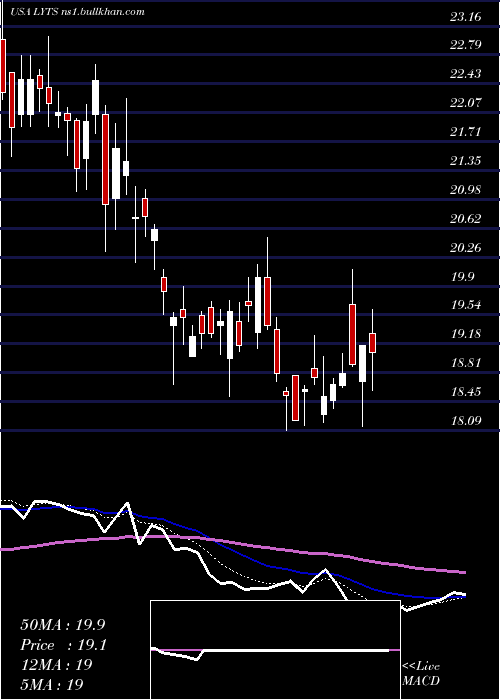Click the 'Price : 19.1' readout
Screen dimensions: 500x700
tap(63, 645)
